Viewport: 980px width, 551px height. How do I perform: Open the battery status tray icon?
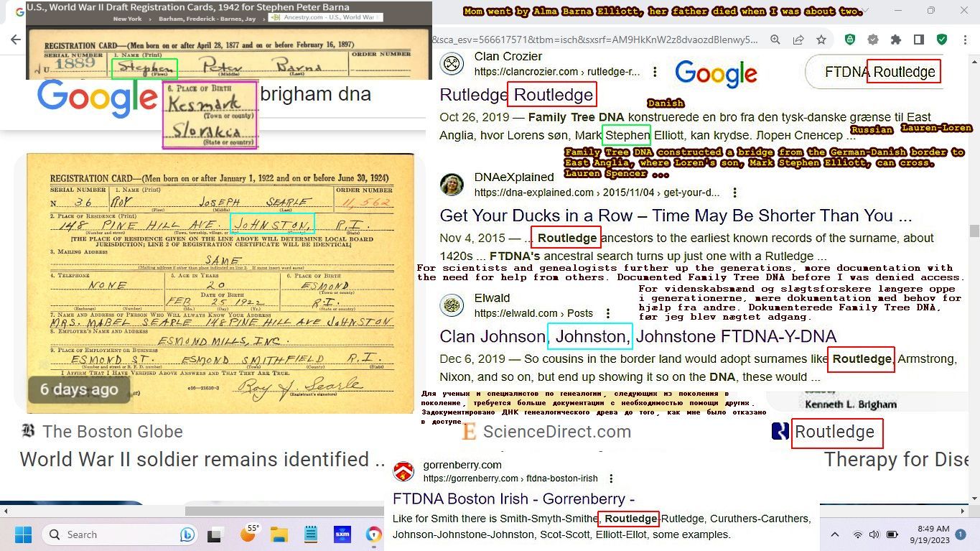[892, 534]
